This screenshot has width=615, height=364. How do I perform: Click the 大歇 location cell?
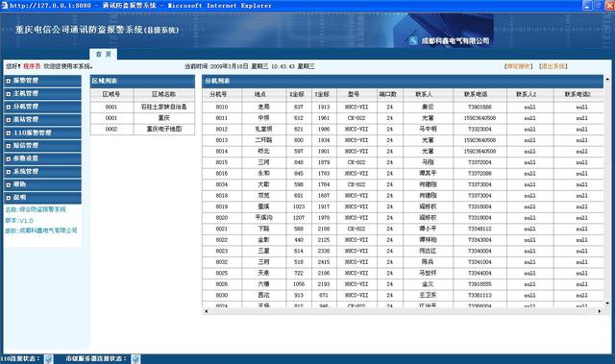tap(264, 184)
